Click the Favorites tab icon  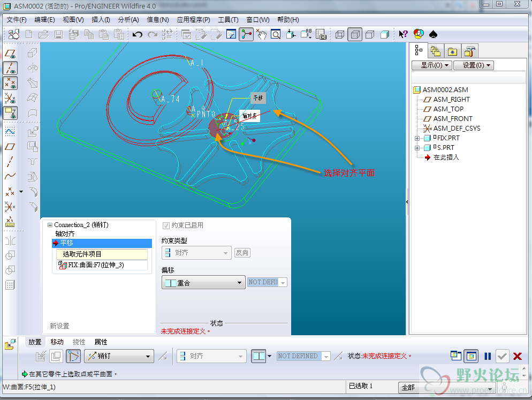point(452,51)
